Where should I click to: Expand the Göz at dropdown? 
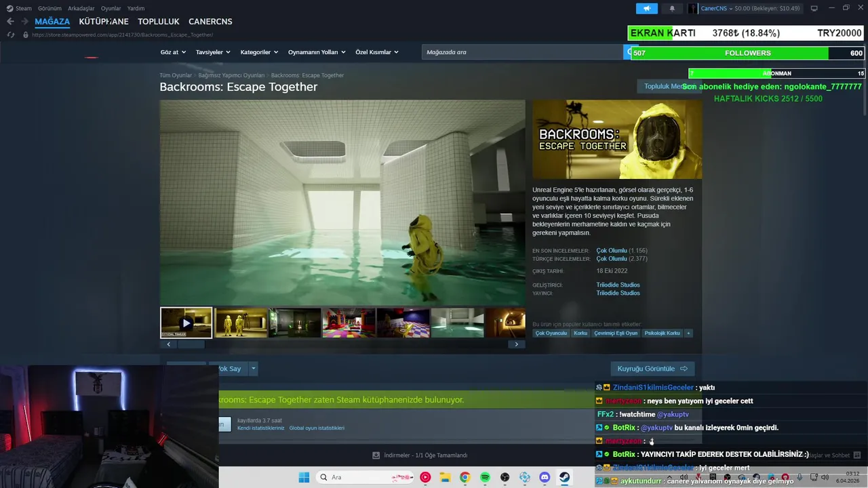(x=173, y=52)
